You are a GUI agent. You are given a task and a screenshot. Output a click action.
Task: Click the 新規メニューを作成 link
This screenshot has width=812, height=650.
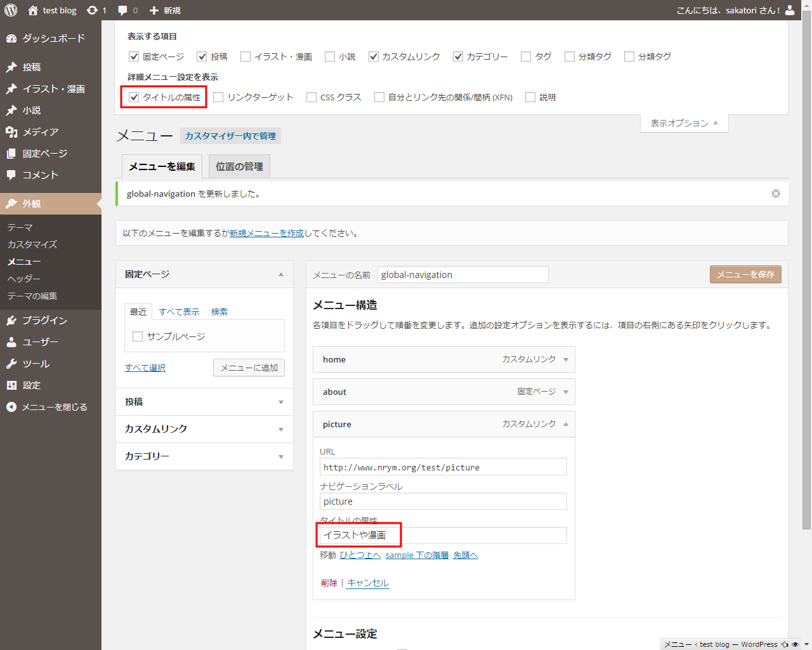266,233
